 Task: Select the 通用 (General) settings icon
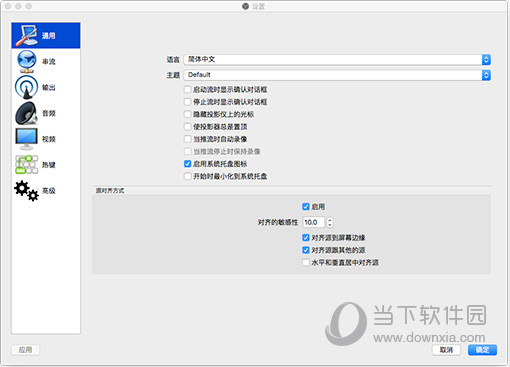pos(27,35)
